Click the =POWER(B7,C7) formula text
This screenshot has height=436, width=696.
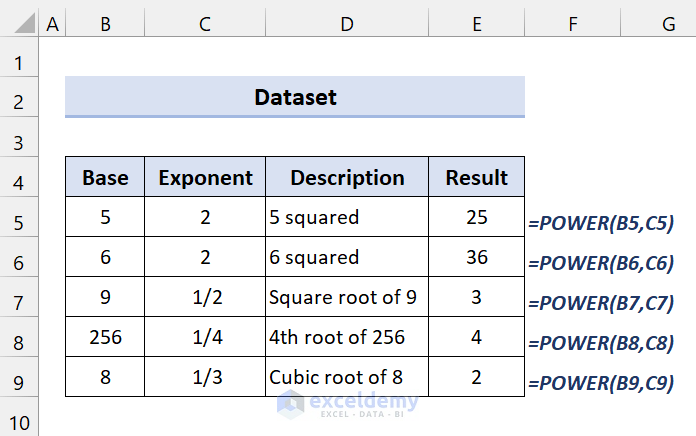tap(601, 303)
